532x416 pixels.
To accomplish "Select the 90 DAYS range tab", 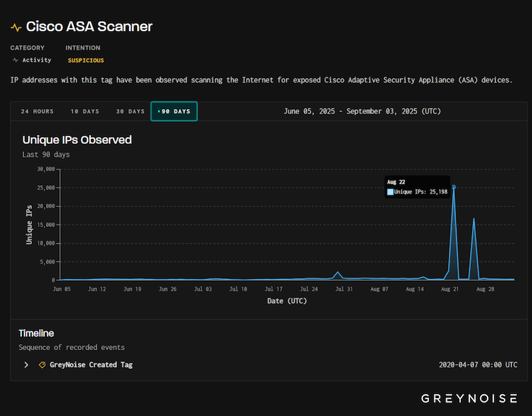I will click(174, 111).
